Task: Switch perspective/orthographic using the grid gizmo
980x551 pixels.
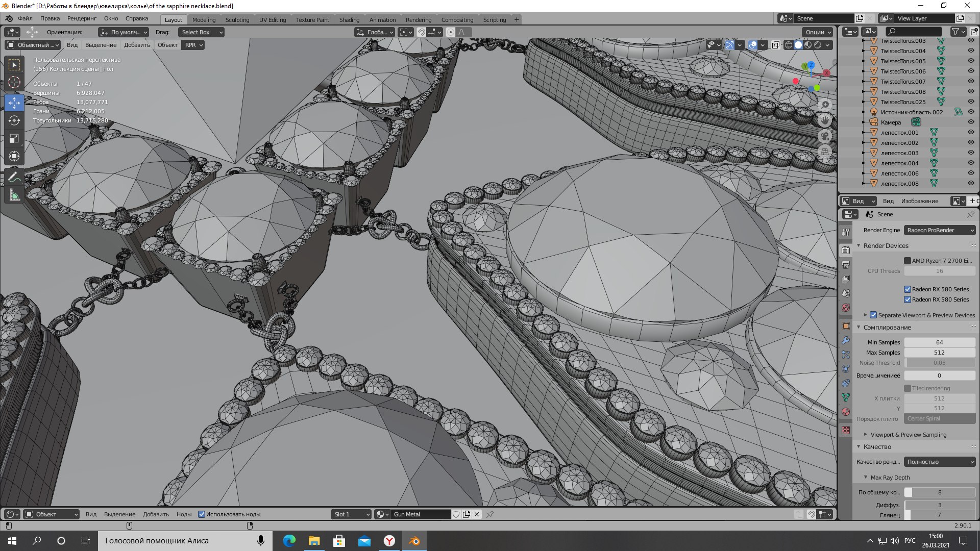Action: coord(825,152)
